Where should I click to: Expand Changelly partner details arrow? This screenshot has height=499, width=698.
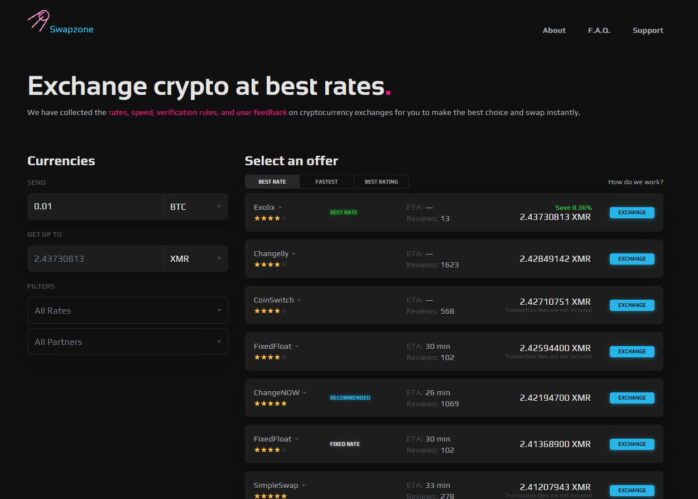tap(293, 254)
